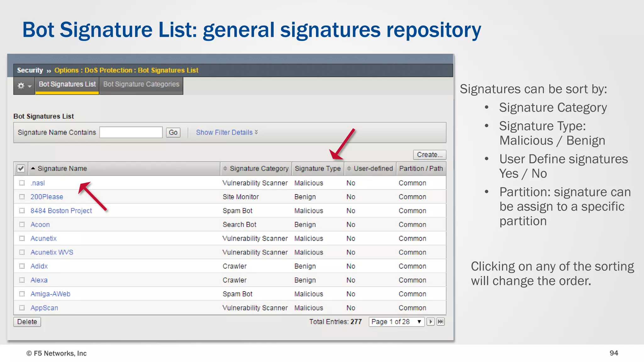Toggle select-all checkbox in header
644x362 pixels.
[21, 168]
